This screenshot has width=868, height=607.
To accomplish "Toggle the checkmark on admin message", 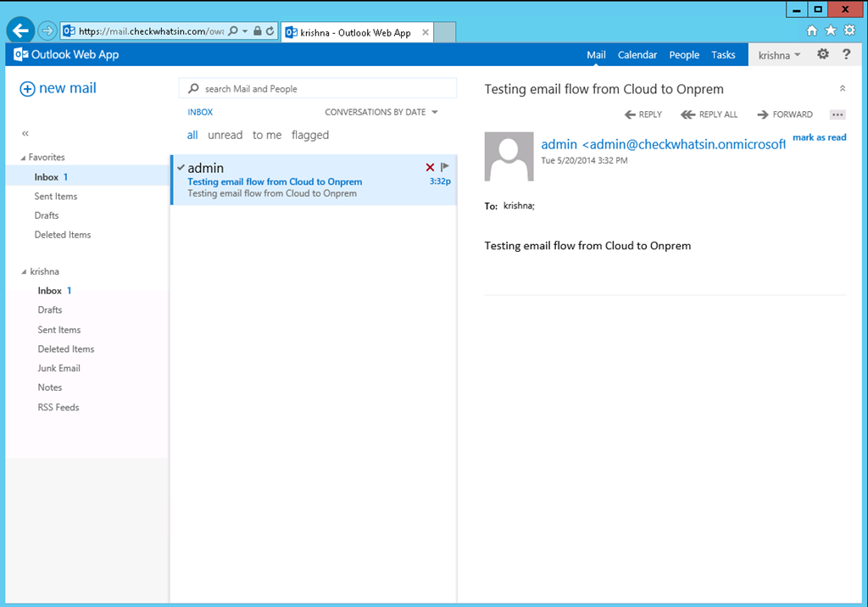I will click(x=181, y=167).
